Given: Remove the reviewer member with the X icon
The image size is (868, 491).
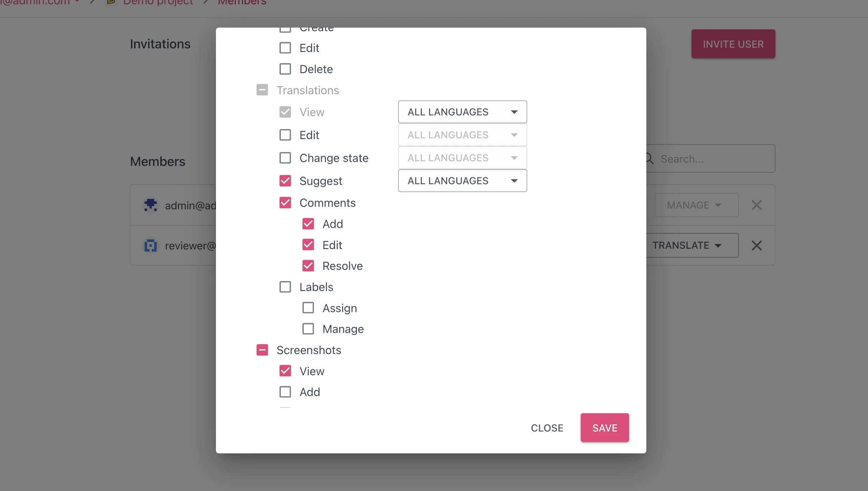Looking at the screenshot, I should click(x=757, y=245).
